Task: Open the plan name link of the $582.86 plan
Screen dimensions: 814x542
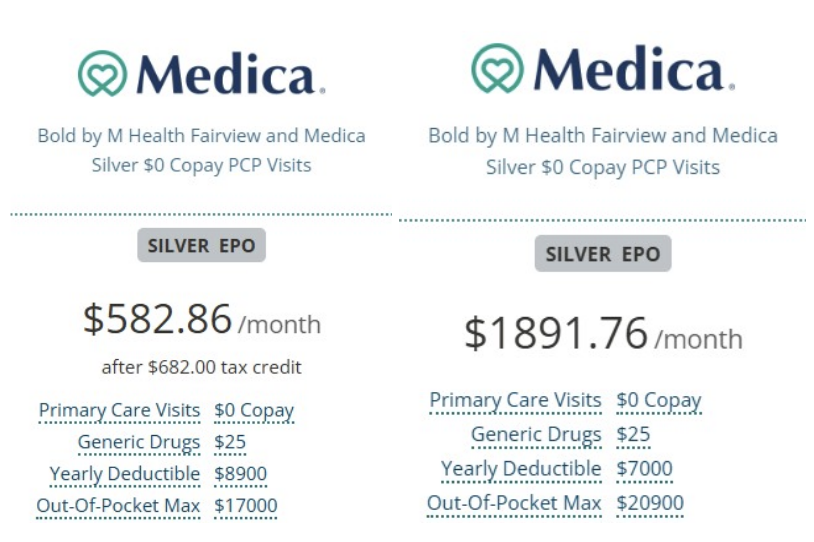Action: click(x=201, y=150)
